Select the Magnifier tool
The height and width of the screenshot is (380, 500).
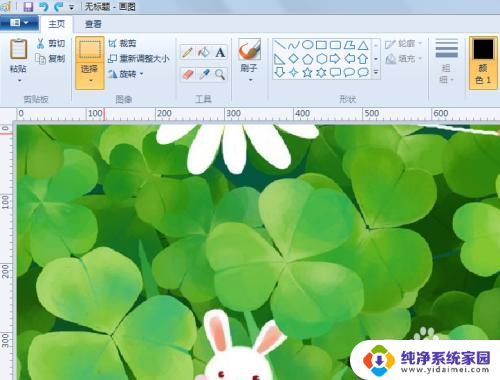220,74
